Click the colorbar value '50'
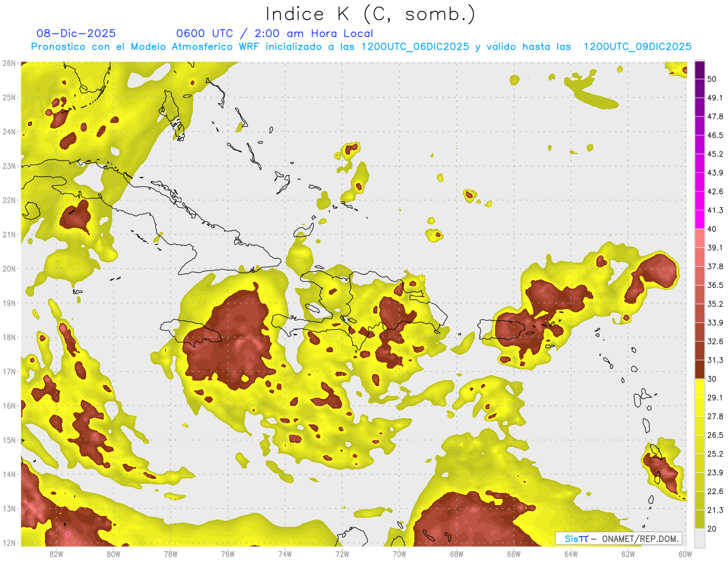Image resolution: width=728 pixels, height=562 pixels. [712, 79]
